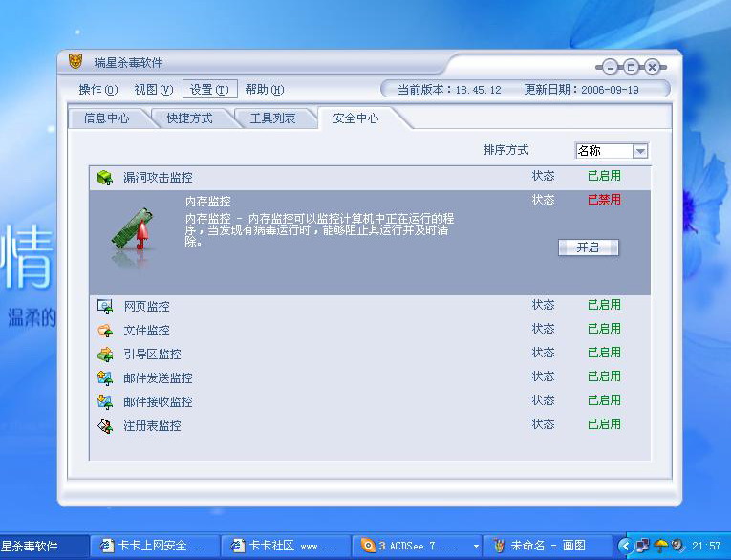The height and width of the screenshot is (560, 731).
Task: Expand hidden tray icons arrow
Action: pos(625,546)
